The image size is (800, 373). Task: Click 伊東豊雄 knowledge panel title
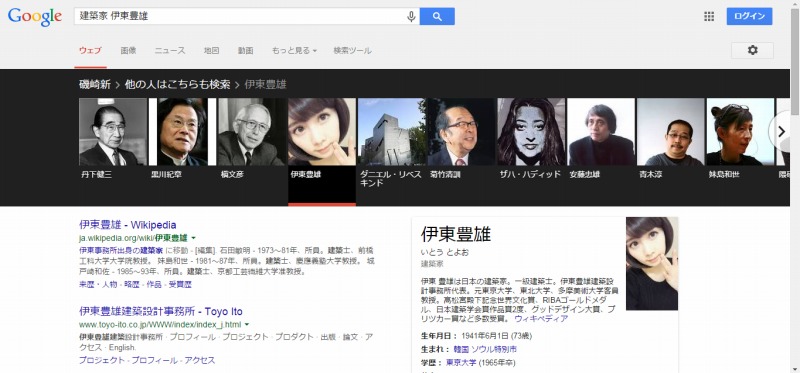coord(456,235)
